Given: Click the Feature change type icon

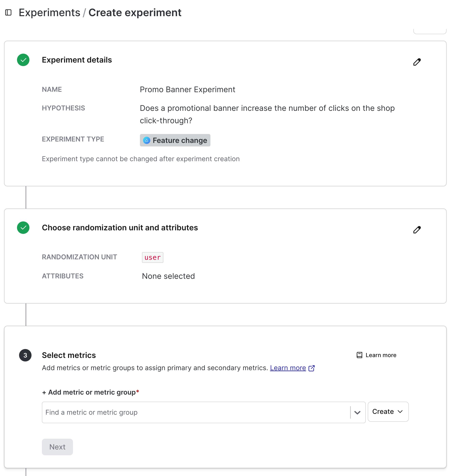Looking at the screenshot, I should tap(147, 140).
